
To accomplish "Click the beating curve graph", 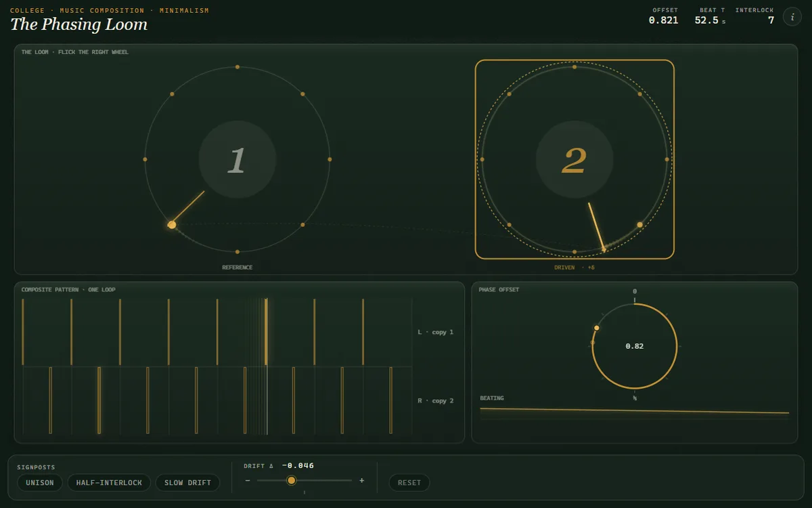I will tap(635, 412).
